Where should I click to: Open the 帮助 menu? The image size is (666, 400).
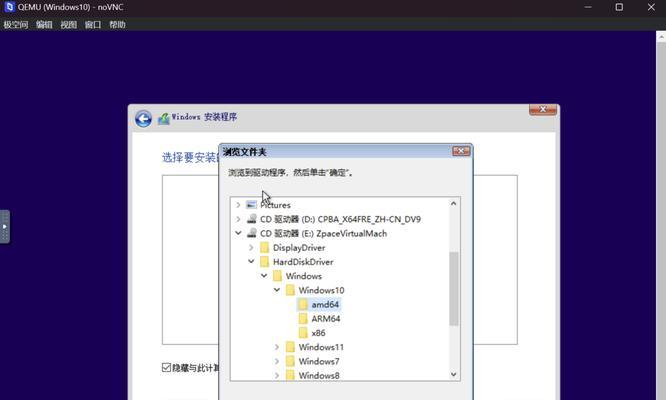coord(117,25)
